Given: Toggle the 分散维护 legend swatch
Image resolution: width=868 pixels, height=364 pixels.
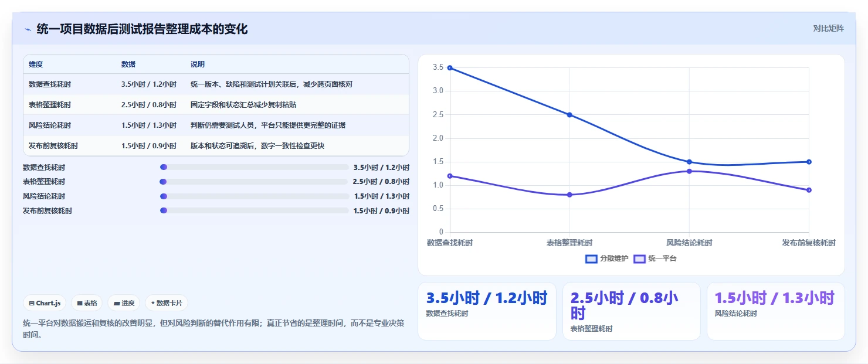Looking at the screenshot, I should [x=591, y=258].
